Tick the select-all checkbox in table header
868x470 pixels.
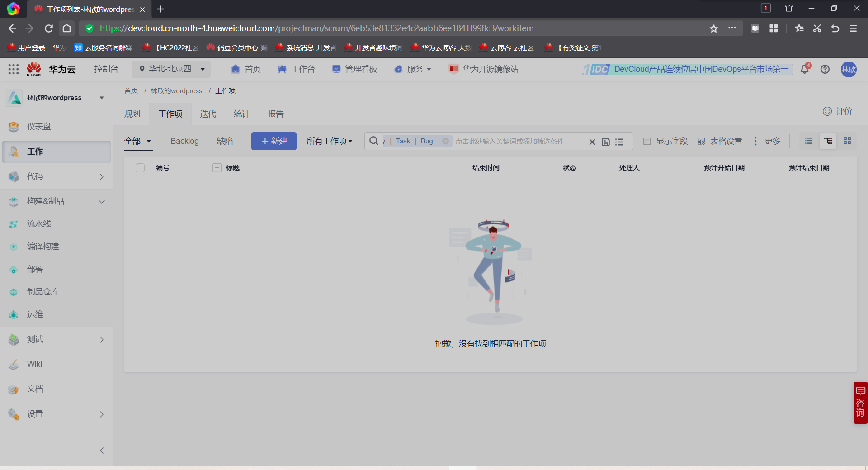(x=140, y=168)
